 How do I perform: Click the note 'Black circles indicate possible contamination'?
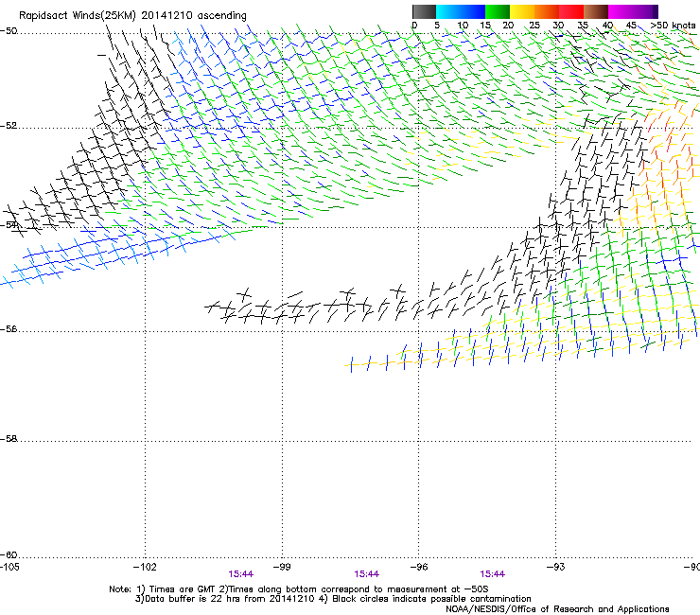click(x=431, y=599)
